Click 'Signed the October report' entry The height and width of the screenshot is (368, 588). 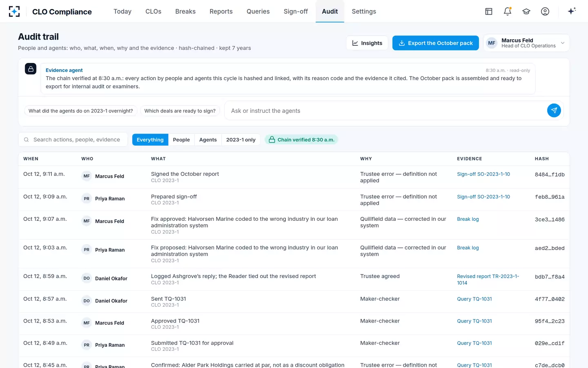(185, 174)
